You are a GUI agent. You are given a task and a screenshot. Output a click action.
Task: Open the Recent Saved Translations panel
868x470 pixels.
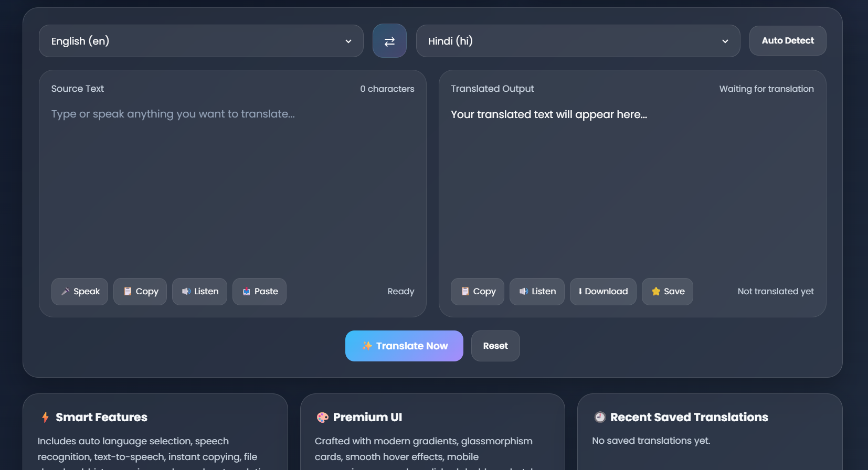click(x=689, y=418)
